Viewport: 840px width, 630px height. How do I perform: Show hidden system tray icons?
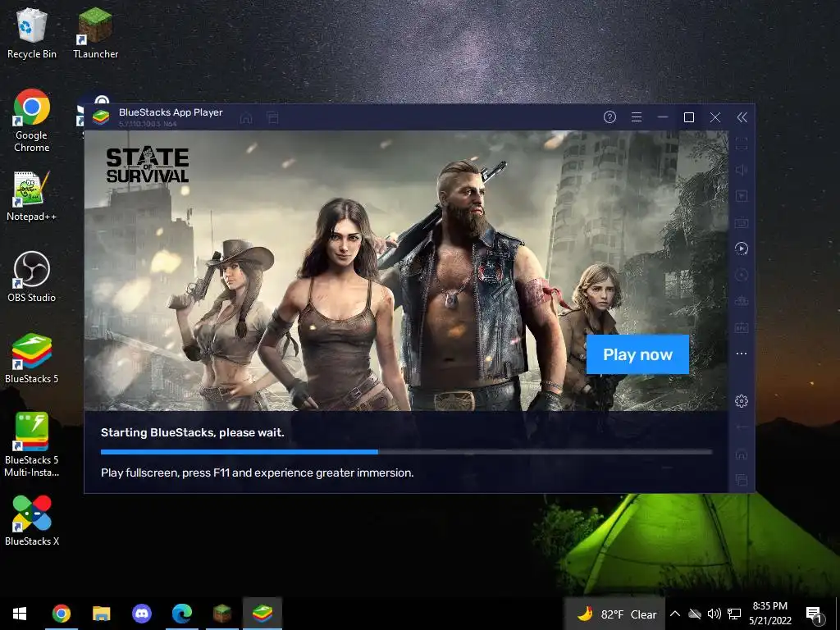click(675, 614)
